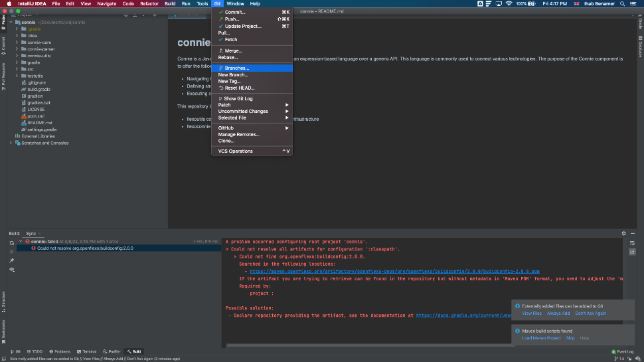Expand the GitHub submenu
Viewport: 644px width, 362px height.
(252, 128)
